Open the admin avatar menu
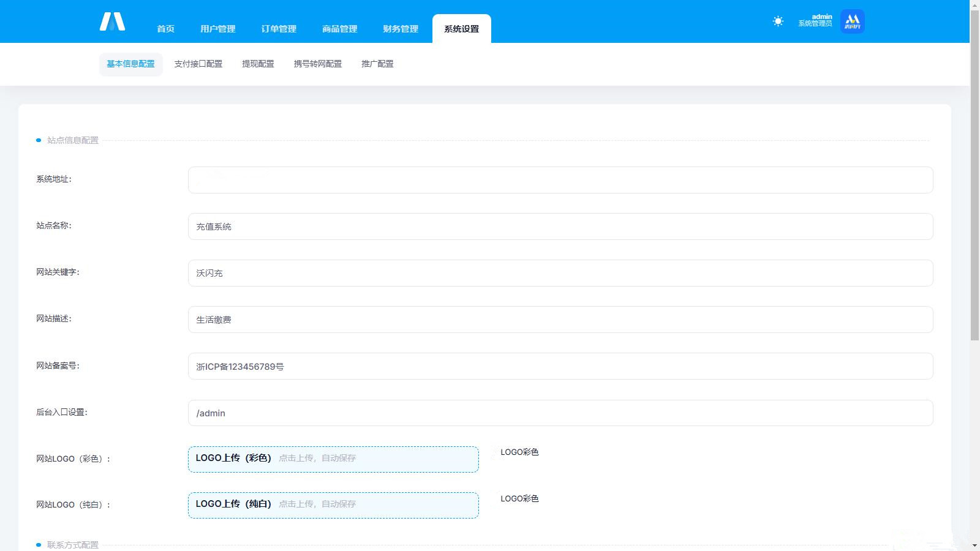Screen dimensions: 980x551 click(x=852, y=21)
